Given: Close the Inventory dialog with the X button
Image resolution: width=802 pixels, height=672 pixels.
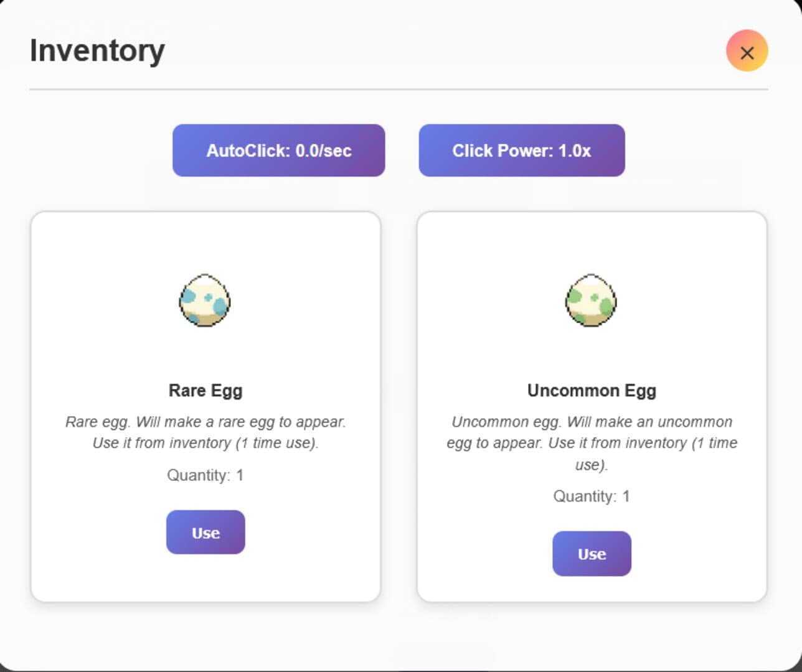Looking at the screenshot, I should (x=747, y=51).
